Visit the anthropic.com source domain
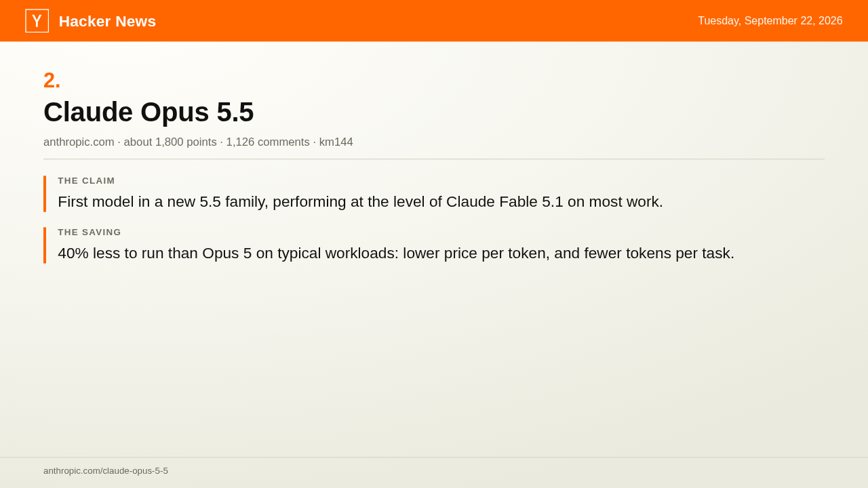The width and height of the screenshot is (868, 488). tap(79, 142)
